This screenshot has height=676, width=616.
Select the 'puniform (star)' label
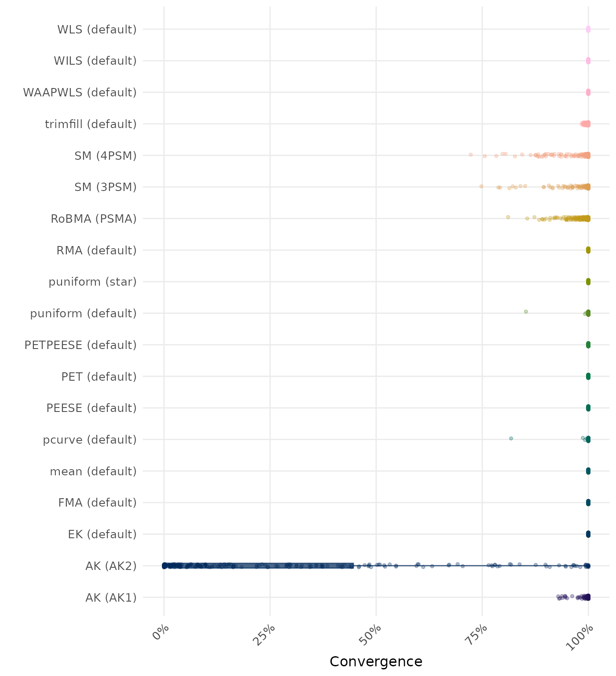point(92,282)
